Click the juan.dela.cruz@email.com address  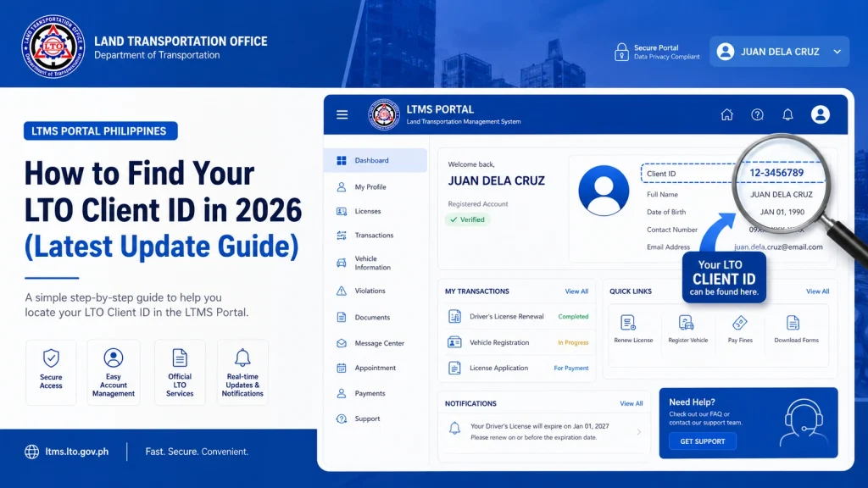click(778, 247)
